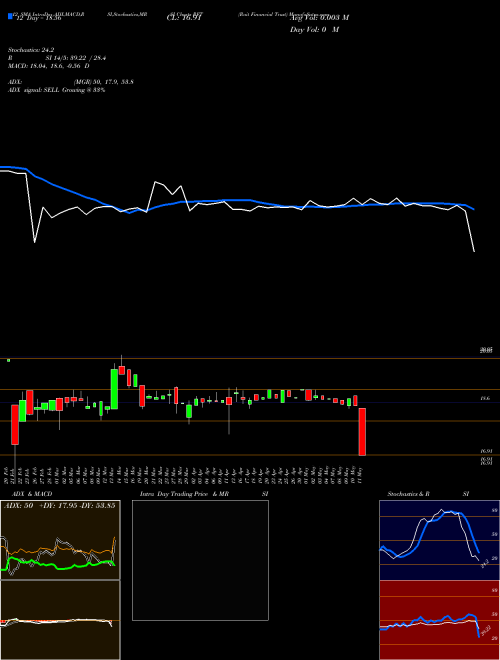Viewport: 500px width, 660px height.
Task: Click the first date label, 20 Feb
Action: pyautogui.click(x=6, y=474)
